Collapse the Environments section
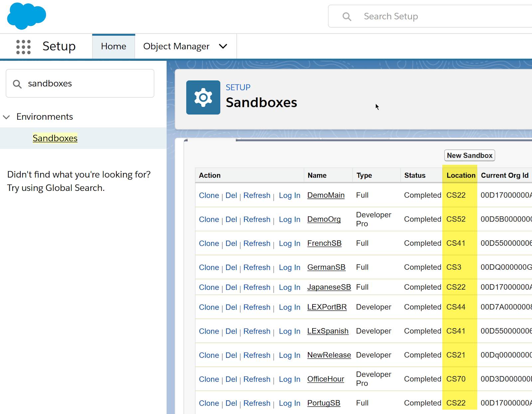Image resolution: width=532 pixels, height=414 pixels. tap(6, 117)
